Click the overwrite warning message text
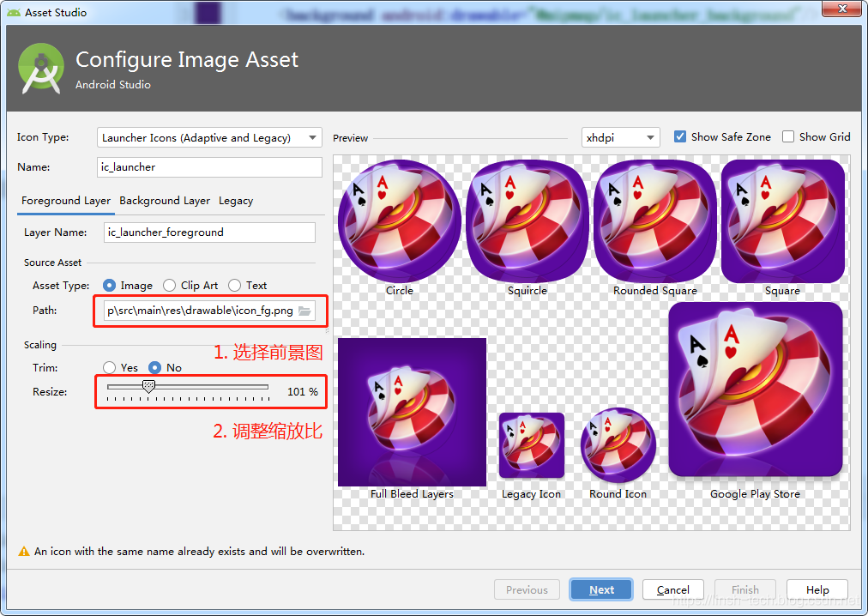This screenshot has height=616, width=868. [x=199, y=552]
